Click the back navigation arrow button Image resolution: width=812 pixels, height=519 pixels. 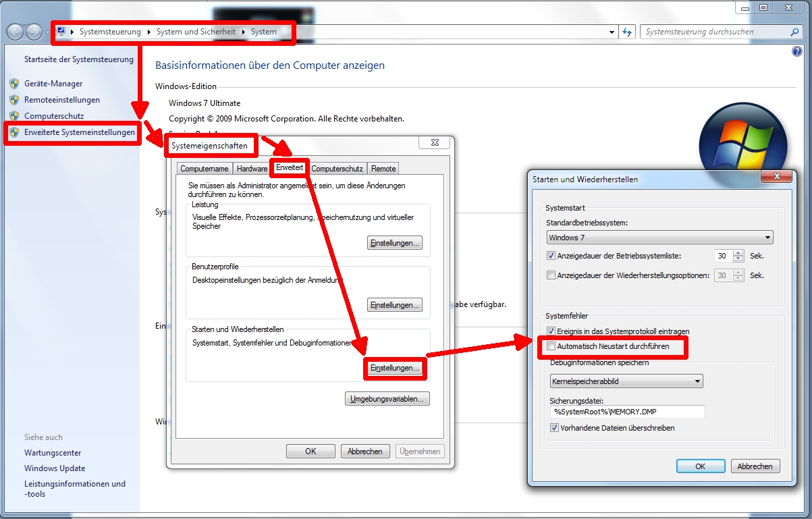pos(16,32)
